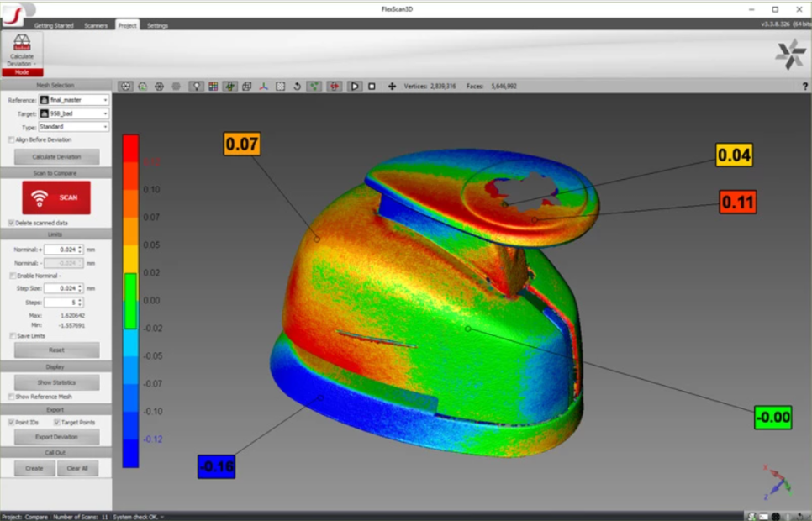Click the XYZ axes display icon
Screen dimensions: 812x521
pyautogui.click(x=264, y=87)
